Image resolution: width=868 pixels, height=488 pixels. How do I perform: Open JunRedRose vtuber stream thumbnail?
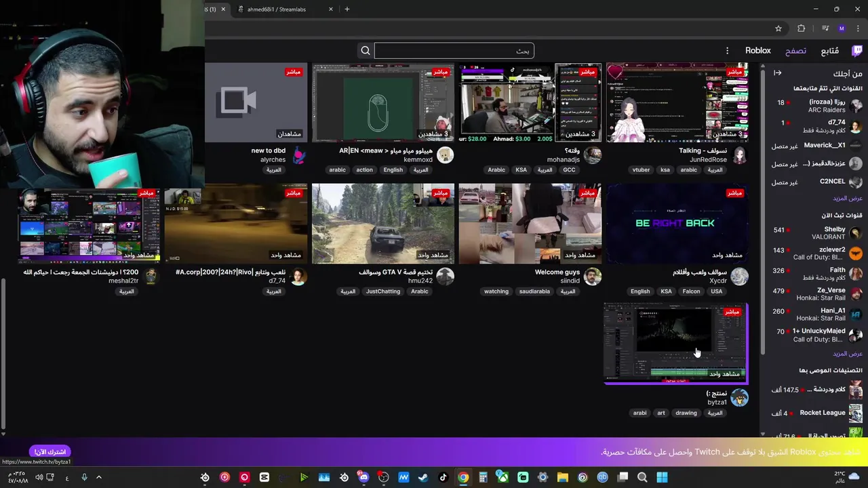point(676,103)
